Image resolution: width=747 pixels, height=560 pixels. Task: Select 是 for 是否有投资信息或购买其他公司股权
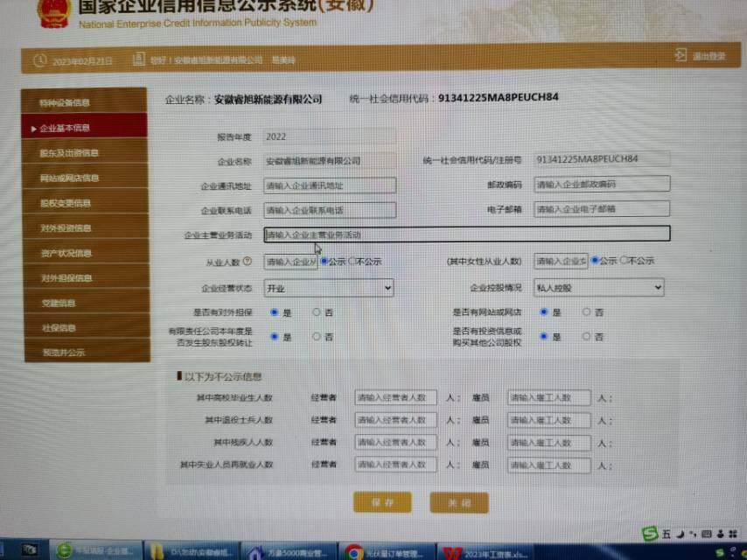point(543,337)
